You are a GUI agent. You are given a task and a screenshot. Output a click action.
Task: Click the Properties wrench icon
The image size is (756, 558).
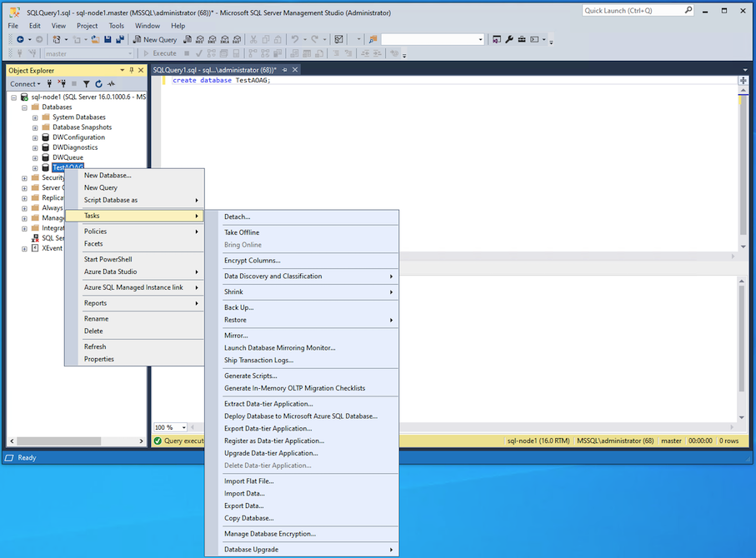(x=509, y=39)
